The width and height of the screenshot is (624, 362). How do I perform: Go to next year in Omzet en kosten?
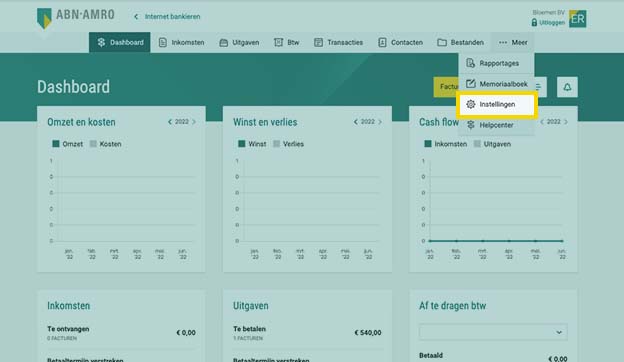click(x=194, y=122)
